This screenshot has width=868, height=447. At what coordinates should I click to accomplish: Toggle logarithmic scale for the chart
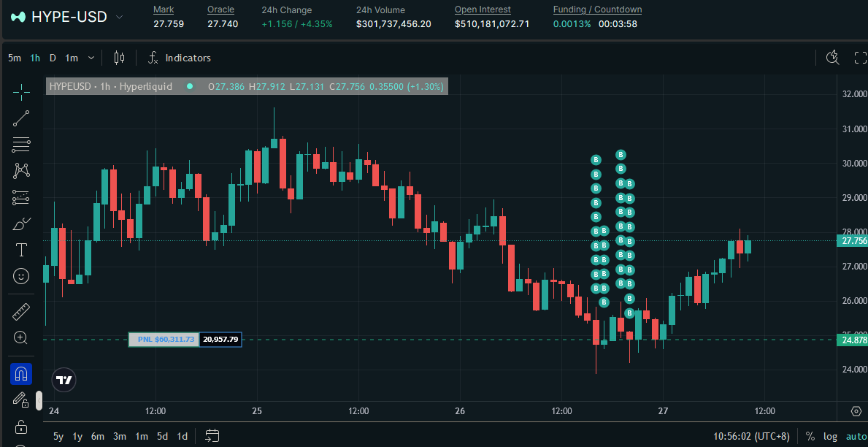coord(830,436)
